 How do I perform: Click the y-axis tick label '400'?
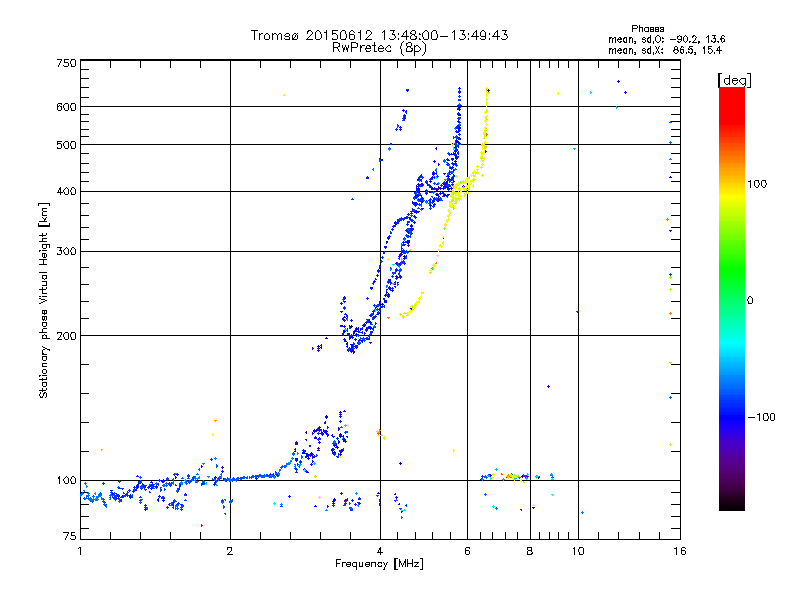click(x=66, y=191)
